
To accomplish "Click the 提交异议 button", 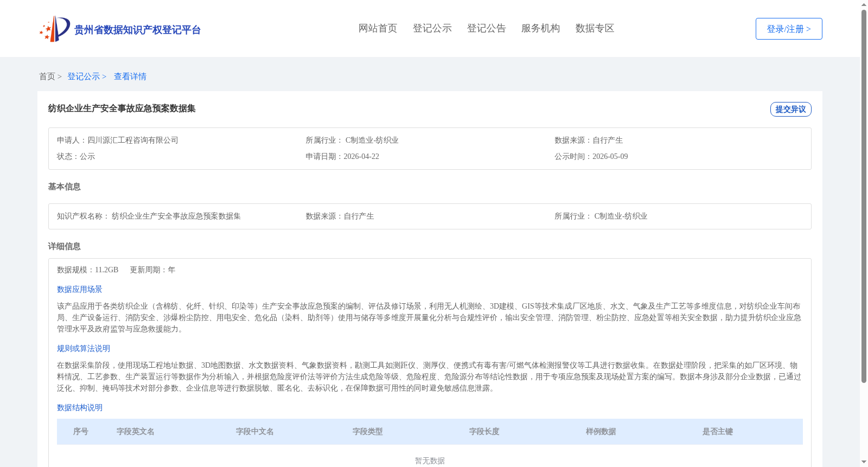I will coord(790,109).
